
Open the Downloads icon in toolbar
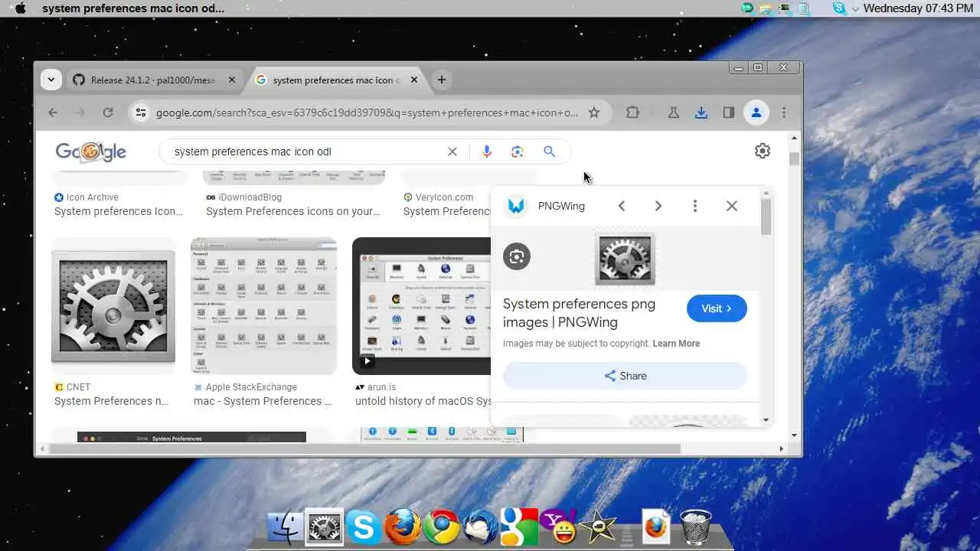[701, 112]
